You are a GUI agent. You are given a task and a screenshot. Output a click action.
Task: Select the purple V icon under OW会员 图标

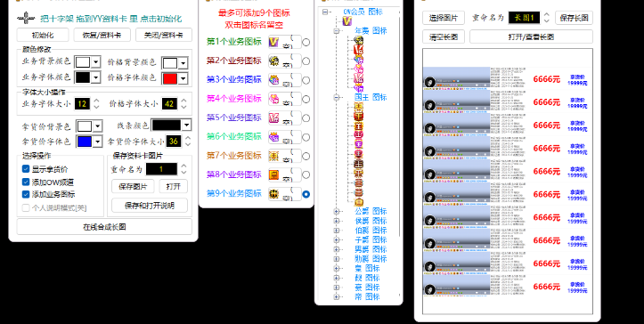pyautogui.click(x=347, y=21)
